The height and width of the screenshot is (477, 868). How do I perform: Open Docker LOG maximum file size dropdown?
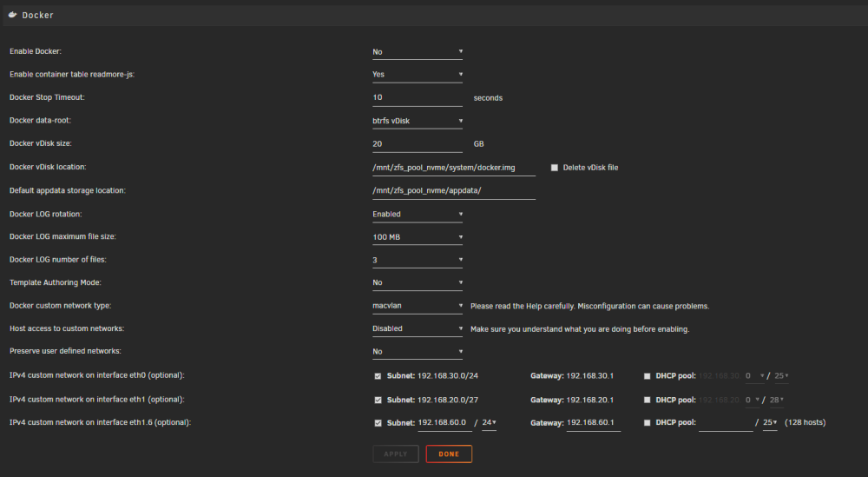pos(418,237)
